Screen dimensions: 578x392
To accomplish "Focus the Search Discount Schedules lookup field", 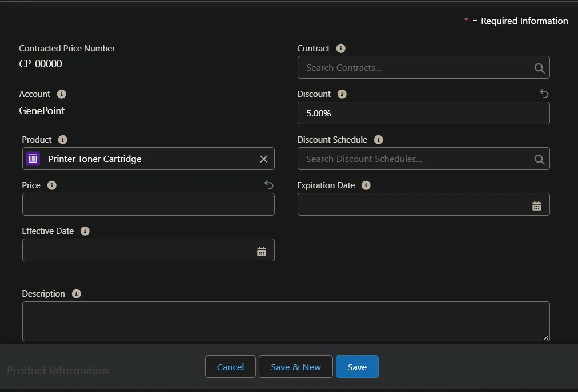I will [x=424, y=159].
